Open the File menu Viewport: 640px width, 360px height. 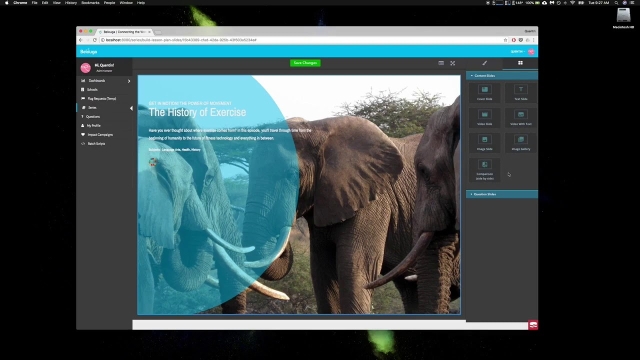pyautogui.click(x=34, y=2)
